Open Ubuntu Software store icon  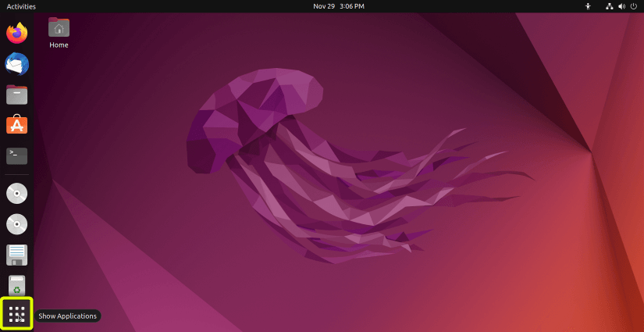(17, 125)
